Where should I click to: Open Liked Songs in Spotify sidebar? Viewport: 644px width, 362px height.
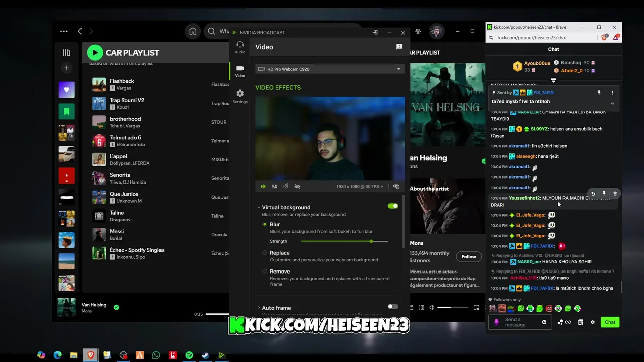click(x=66, y=90)
